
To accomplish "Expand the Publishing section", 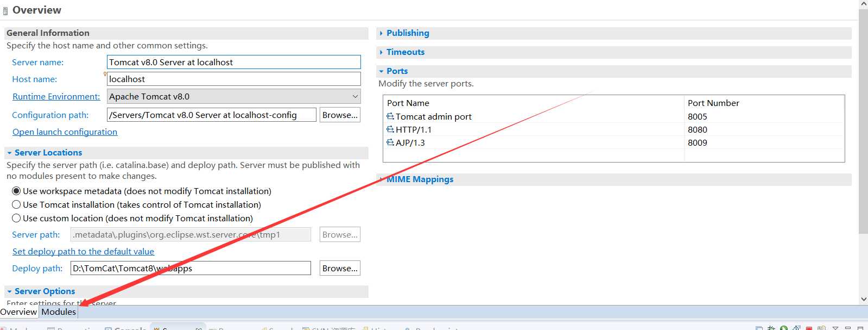I will point(381,33).
